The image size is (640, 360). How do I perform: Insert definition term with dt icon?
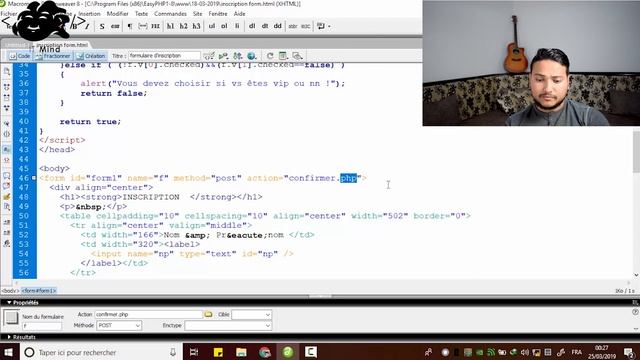pyautogui.click(x=265, y=26)
